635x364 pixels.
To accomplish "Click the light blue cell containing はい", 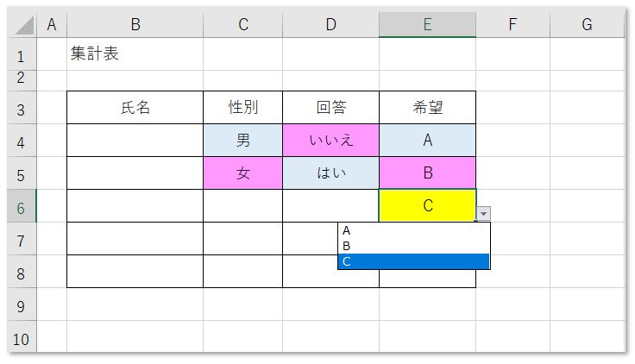I will [x=330, y=173].
